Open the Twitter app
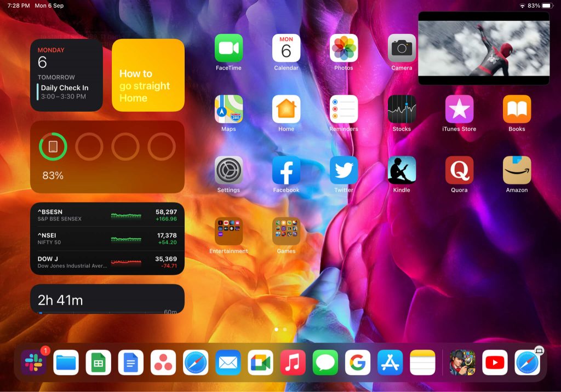 pos(344,170)
